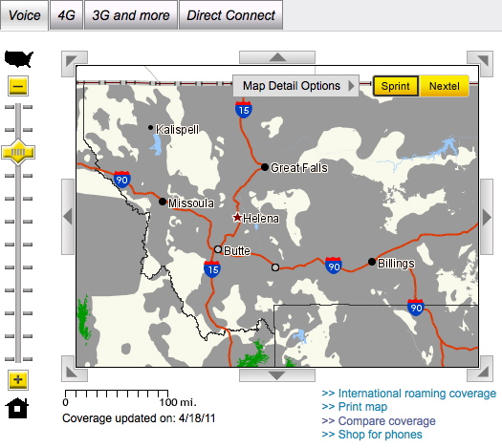Pan map west with the left arrow
Viewport: 502px width, 448px height.
pyautogui.click(x=68, y=217)
